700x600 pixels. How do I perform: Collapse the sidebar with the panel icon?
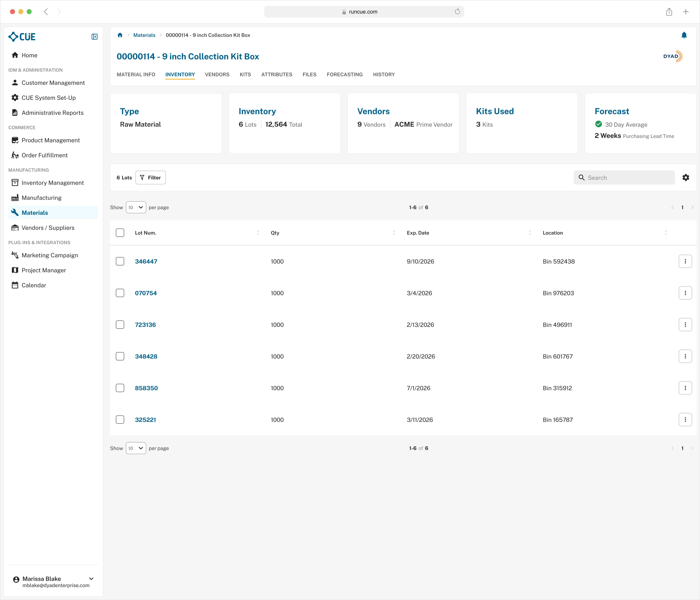click(x=95, y=37)
